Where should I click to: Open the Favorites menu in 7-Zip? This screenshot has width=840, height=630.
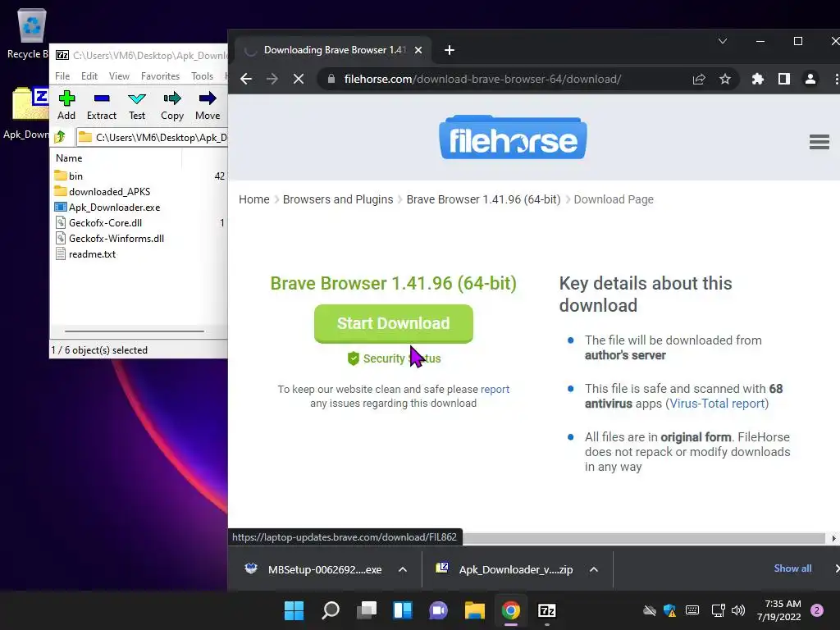[x=160, y=76]
